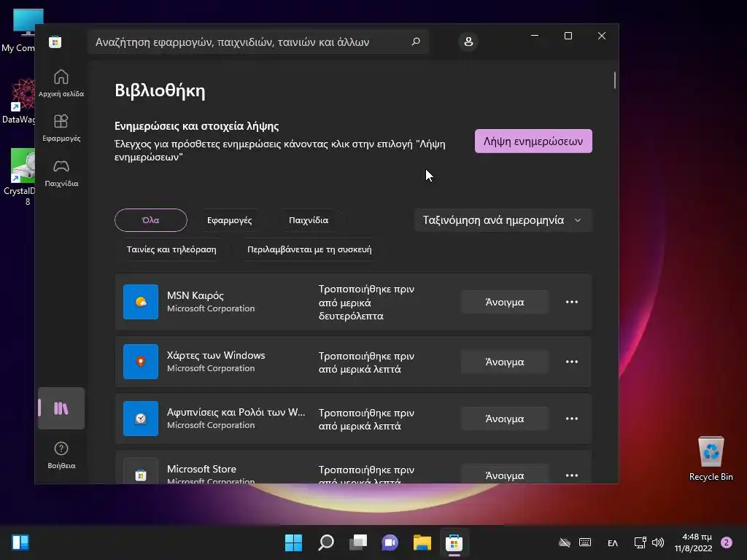Open File Explorer from the taskbar
Screen dimensions: 747x560
click(422, 542)
